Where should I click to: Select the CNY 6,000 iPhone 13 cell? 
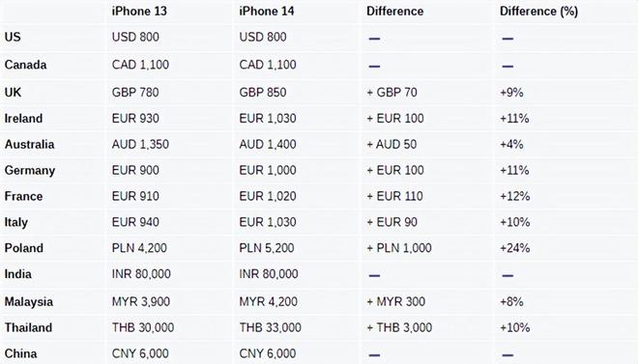click(140, 353)
